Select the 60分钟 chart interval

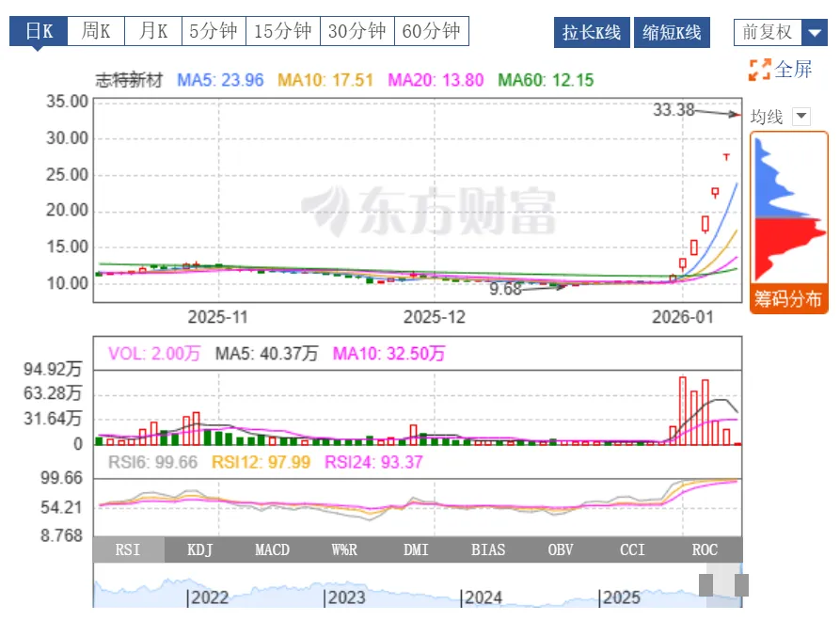pyautogui.click(x=432, y=31)
